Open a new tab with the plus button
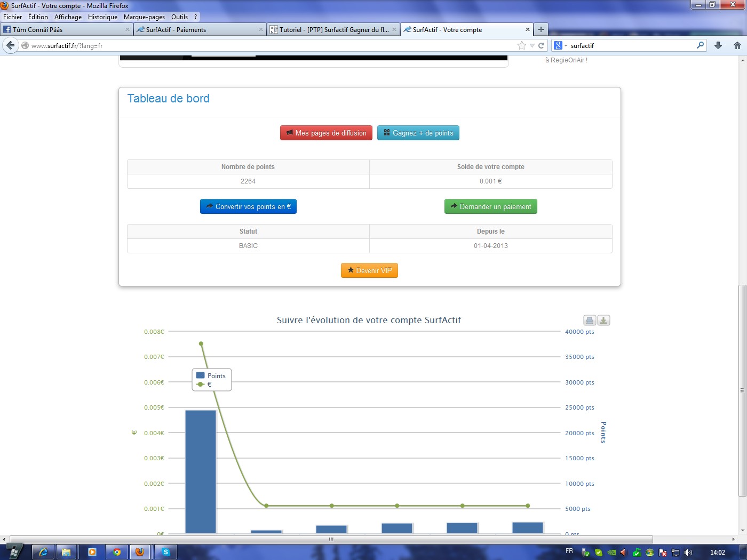This screenshot has width=747, height=560. click(541, 29)
